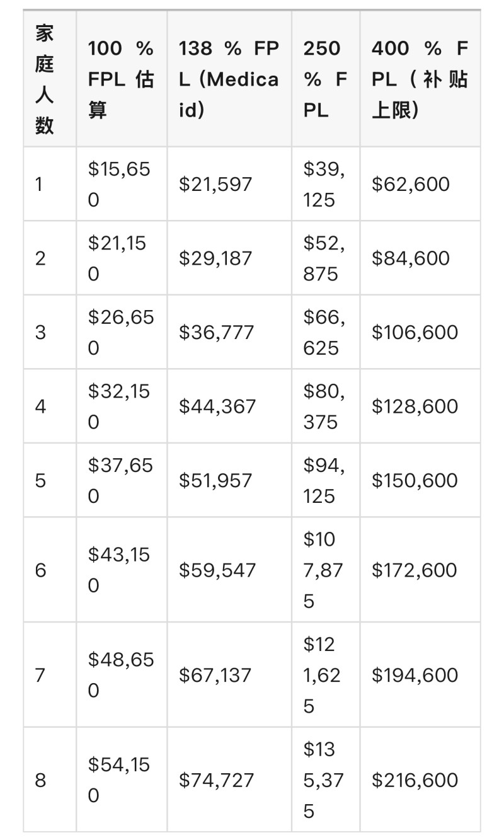Select the $26,650 cell
The height and width of the screenshot is (840, 504).
(x=120, y=332)
